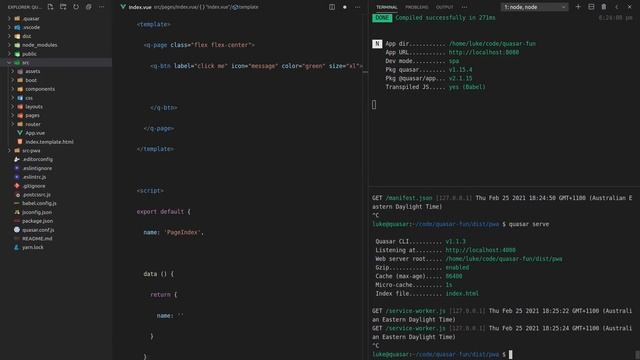
Task: Open the http://localhost:8080 App URL link
Action: [484, 52]
